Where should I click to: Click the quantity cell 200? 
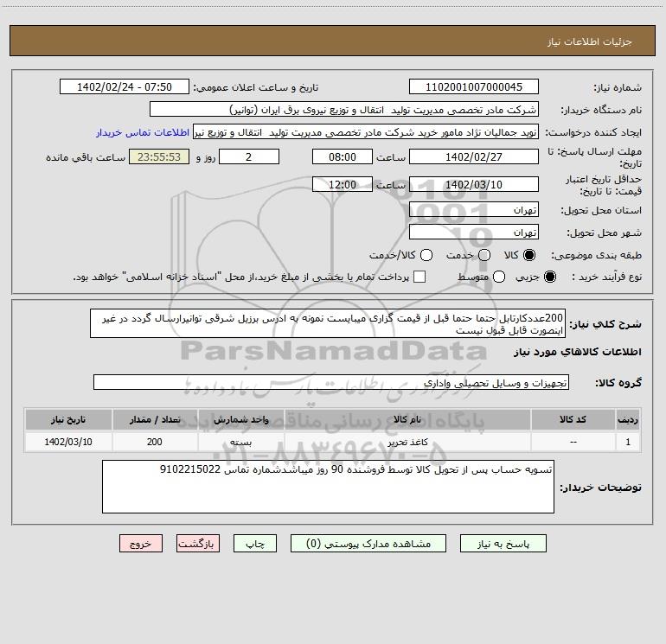(155, 442)
